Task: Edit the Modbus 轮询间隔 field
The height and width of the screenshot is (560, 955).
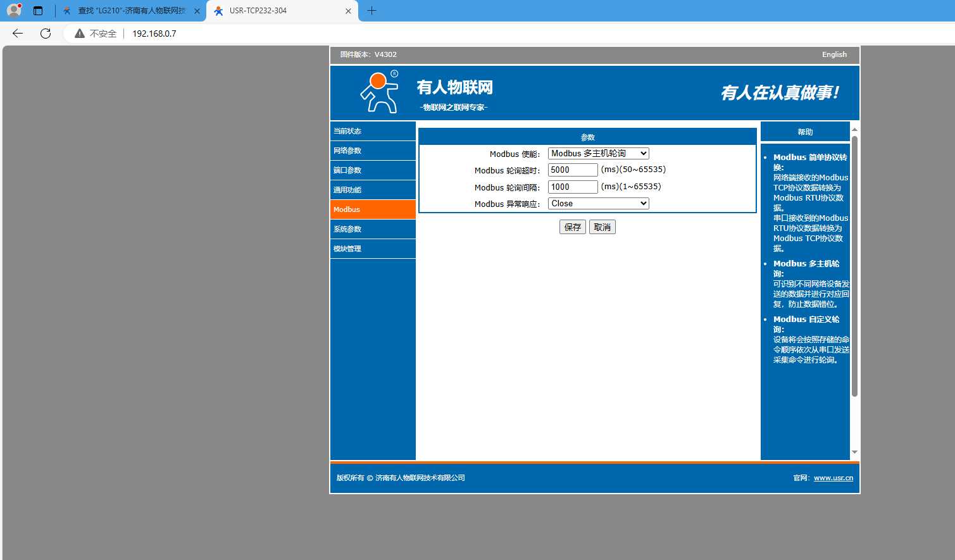Action: pos(573,187)
